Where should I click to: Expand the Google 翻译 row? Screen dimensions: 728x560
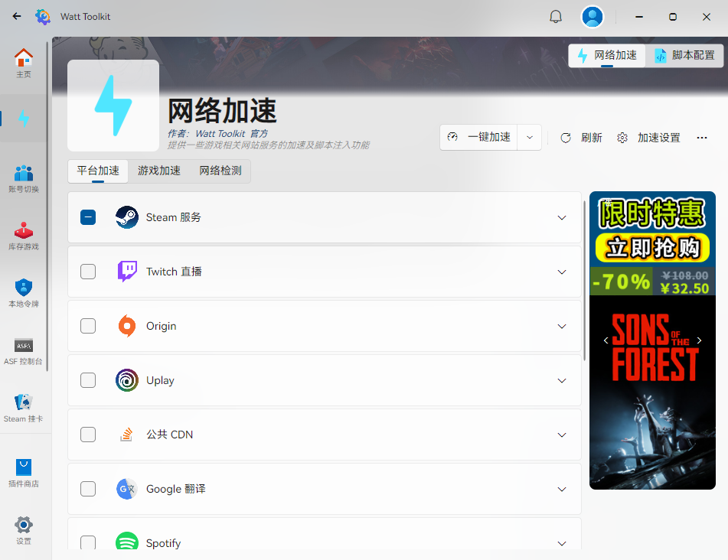[x=562, y=489]
